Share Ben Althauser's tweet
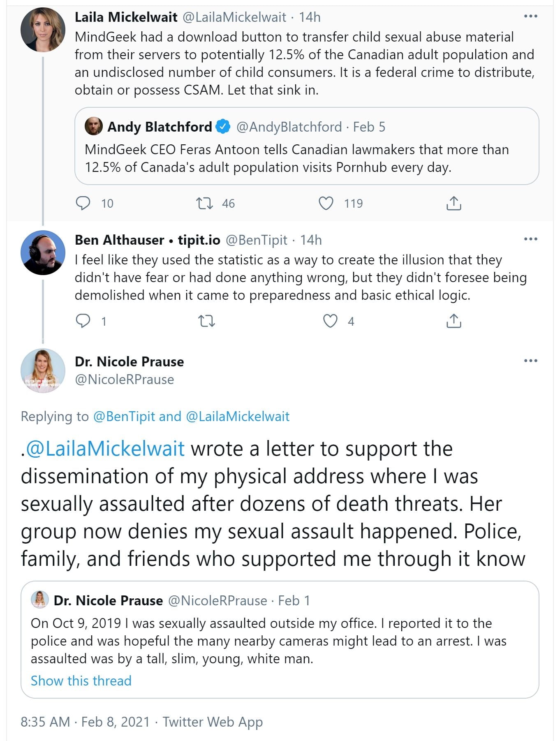The width and height of the screenshot is (560, 741). (x=454, y=321)
